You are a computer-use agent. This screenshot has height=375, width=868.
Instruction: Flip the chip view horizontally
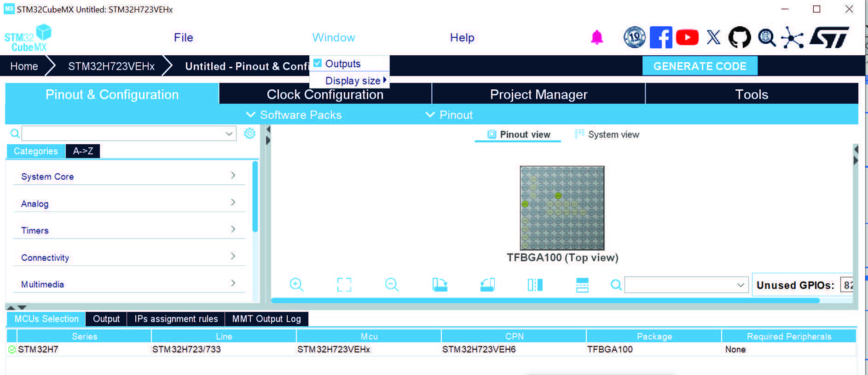coord(535,285)
